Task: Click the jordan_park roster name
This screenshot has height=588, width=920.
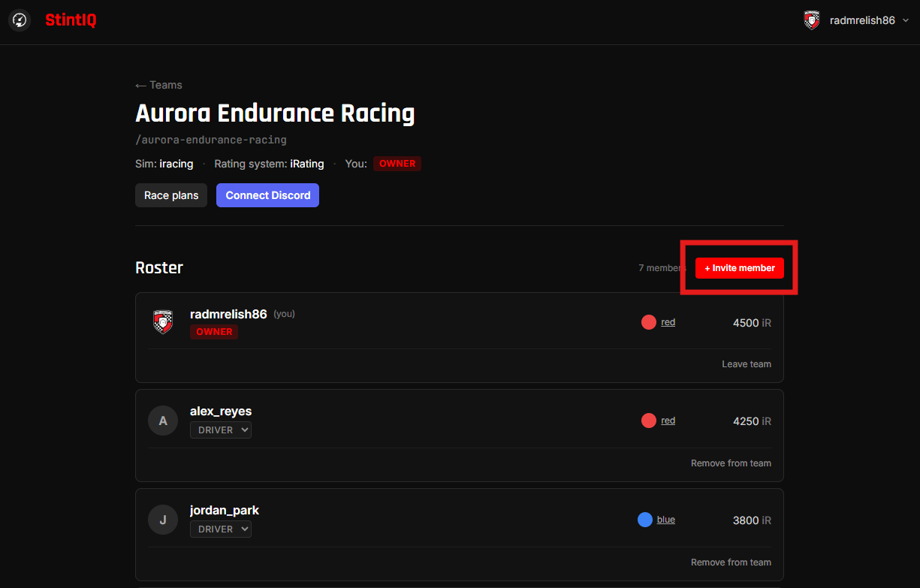Action: click(225, 511)
